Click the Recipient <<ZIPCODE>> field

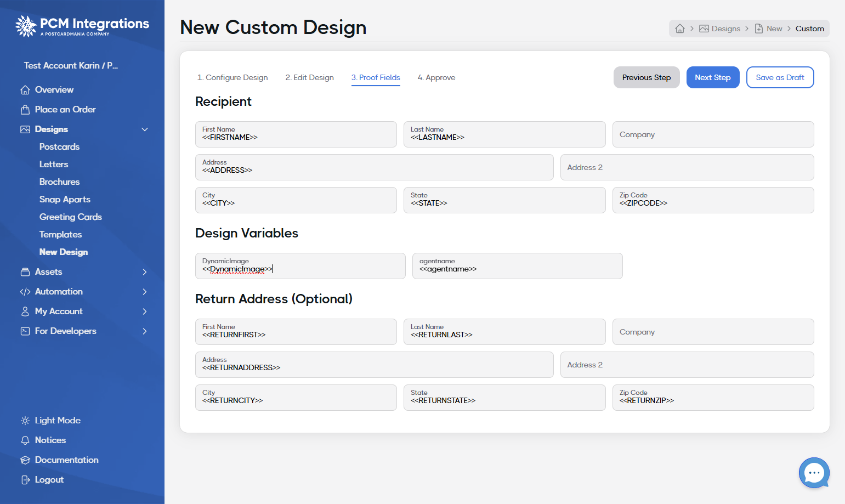tap(713, 200)
